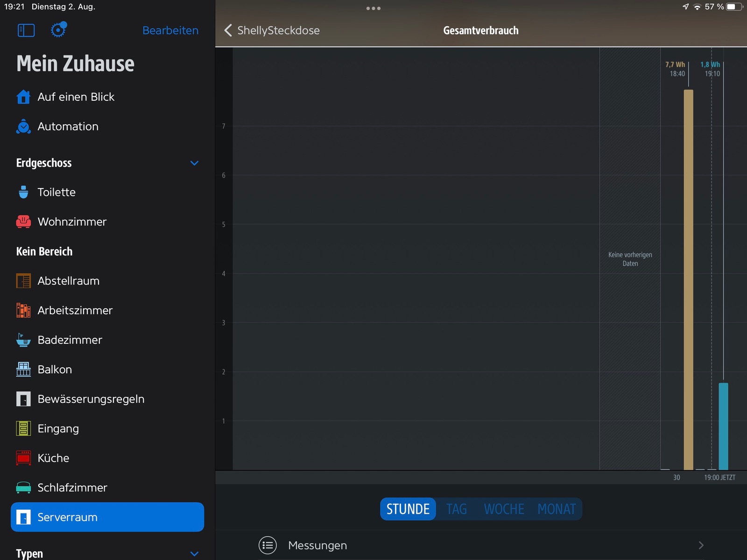Image resolution: width=747 pixels, height=560 pixels.
Task: Switch chart range to TAG
Action: pyautogui.click(x=456, y=509)
